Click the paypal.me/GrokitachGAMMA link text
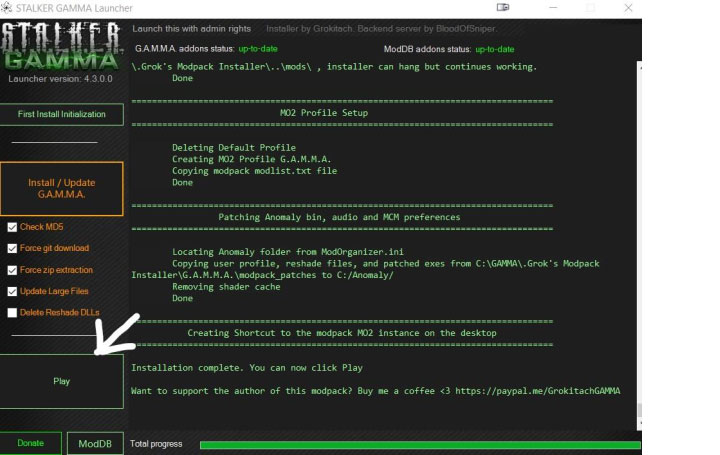 tap(538, 390)
